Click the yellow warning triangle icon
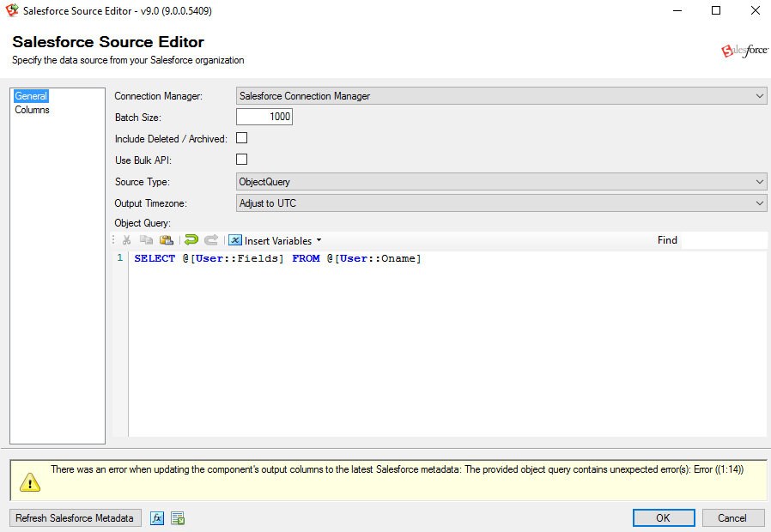 coord(30,482)
